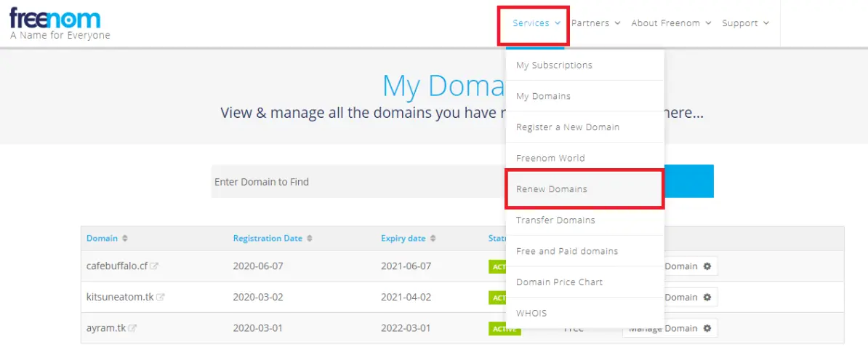Image resolution: width=868 pixels, height=350 pixels.
Task: Click the cafebuffalo.cf domain name
Action: pos(117,266)
